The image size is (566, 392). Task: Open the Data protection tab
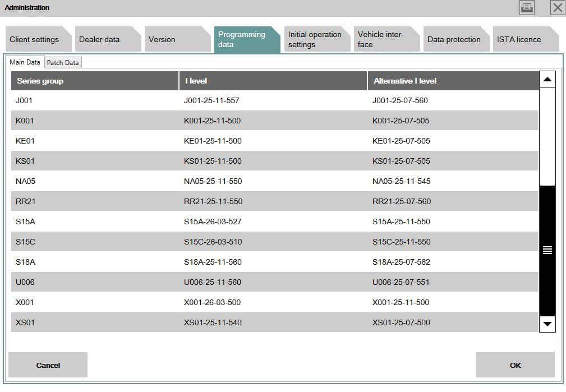[x=454, y=40]
